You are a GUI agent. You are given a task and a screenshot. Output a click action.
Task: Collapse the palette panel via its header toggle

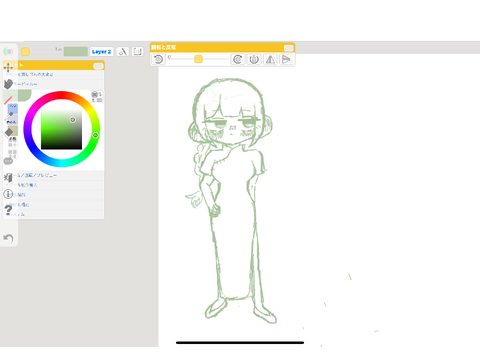pyautogui.click(x=98, y=66)
